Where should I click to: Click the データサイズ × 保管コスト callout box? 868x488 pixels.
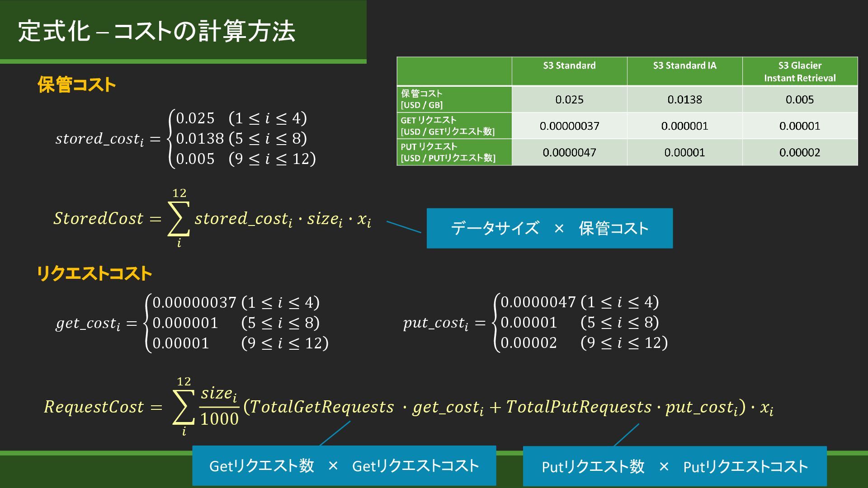click(x=549, y=228)
